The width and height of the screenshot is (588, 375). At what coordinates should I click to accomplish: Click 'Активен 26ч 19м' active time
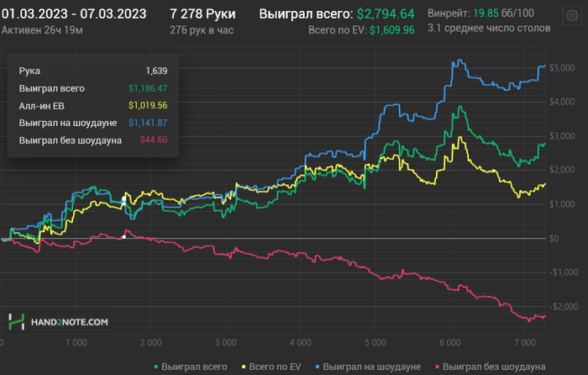point(42,30)
